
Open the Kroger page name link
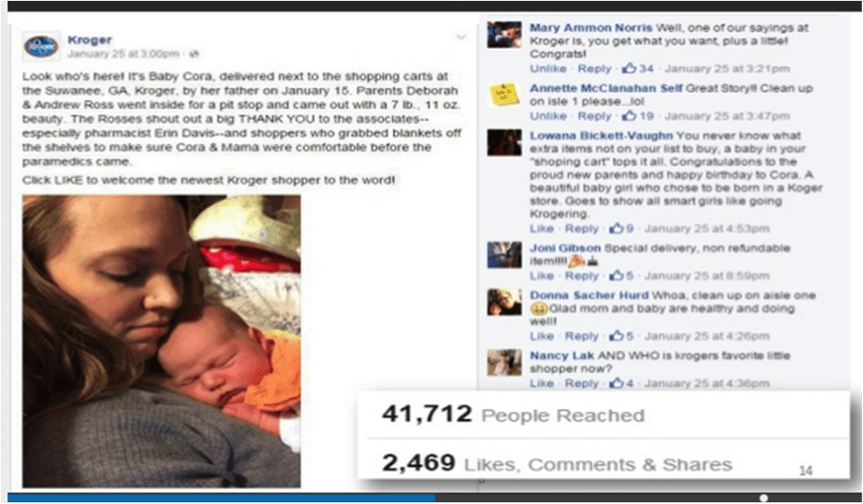click(x=90, y=39)
